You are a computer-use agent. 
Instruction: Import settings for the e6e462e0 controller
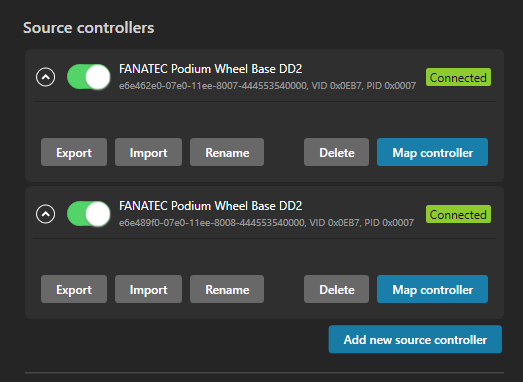click(x=148, y=152)
